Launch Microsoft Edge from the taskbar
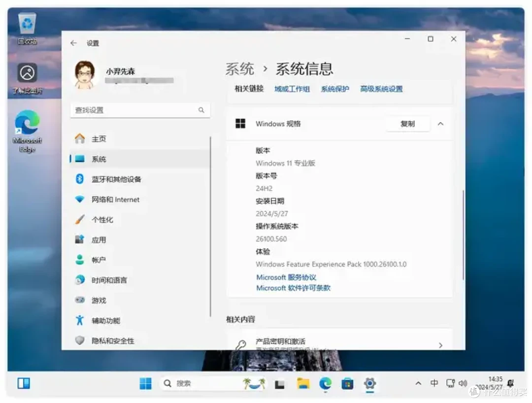 click(x=325, y=383)
